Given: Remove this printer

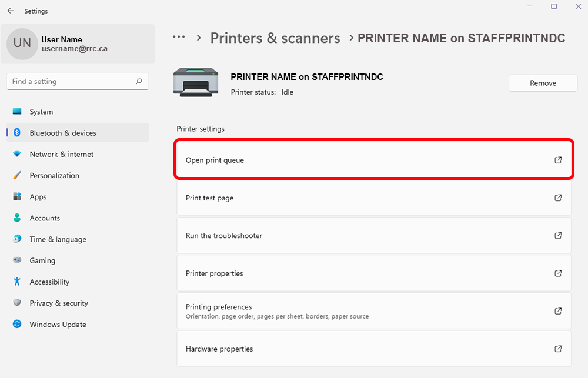Looking at the screenshot, I should pyautogui.click(x=543, y=83).
